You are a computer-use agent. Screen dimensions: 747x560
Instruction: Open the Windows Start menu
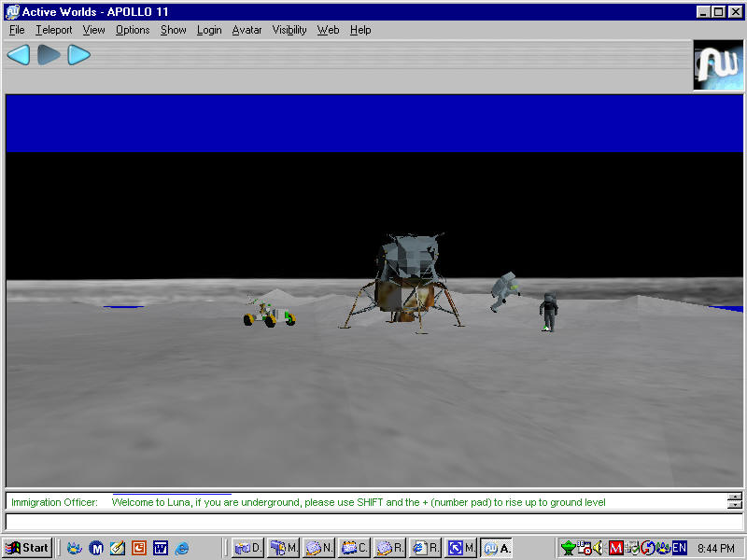pos(27,548)
